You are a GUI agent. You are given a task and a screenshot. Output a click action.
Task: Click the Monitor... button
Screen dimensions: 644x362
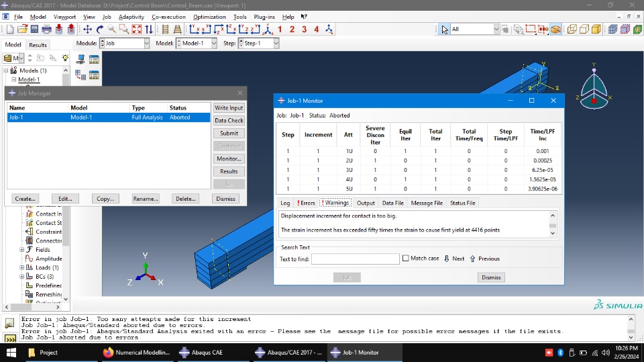click(229, 159)
